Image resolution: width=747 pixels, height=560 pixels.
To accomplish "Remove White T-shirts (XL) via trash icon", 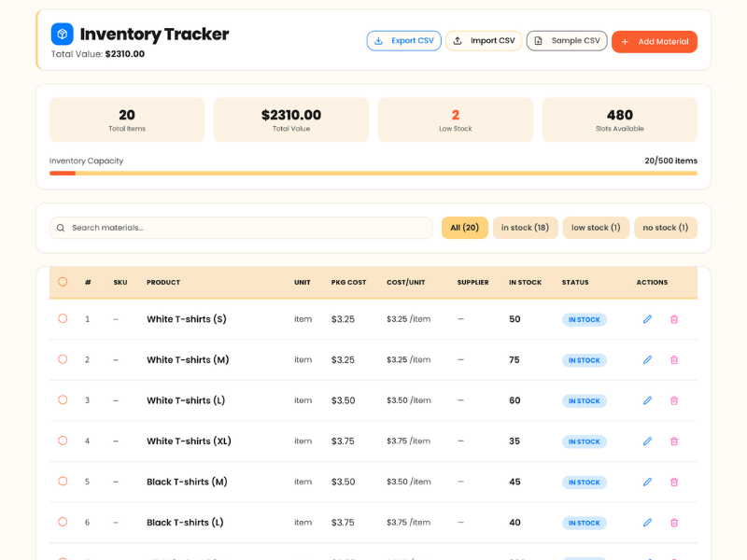I will click(x=673, y=441).
